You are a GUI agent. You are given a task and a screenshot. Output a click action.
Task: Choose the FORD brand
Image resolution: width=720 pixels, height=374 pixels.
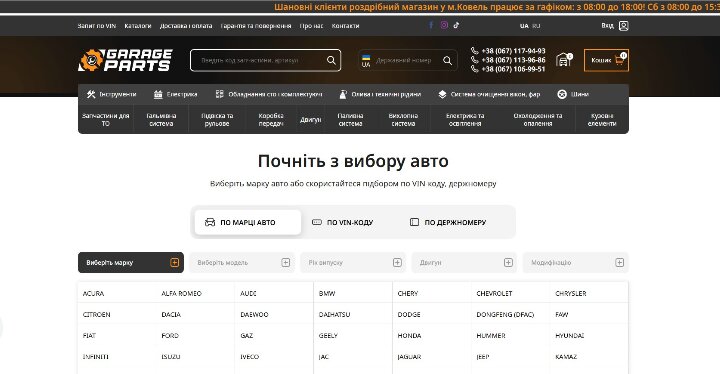pos(170,335)
